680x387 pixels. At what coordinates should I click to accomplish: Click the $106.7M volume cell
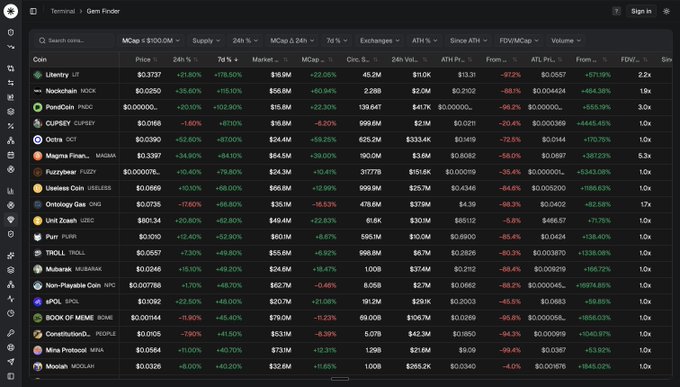coord(418,318)
